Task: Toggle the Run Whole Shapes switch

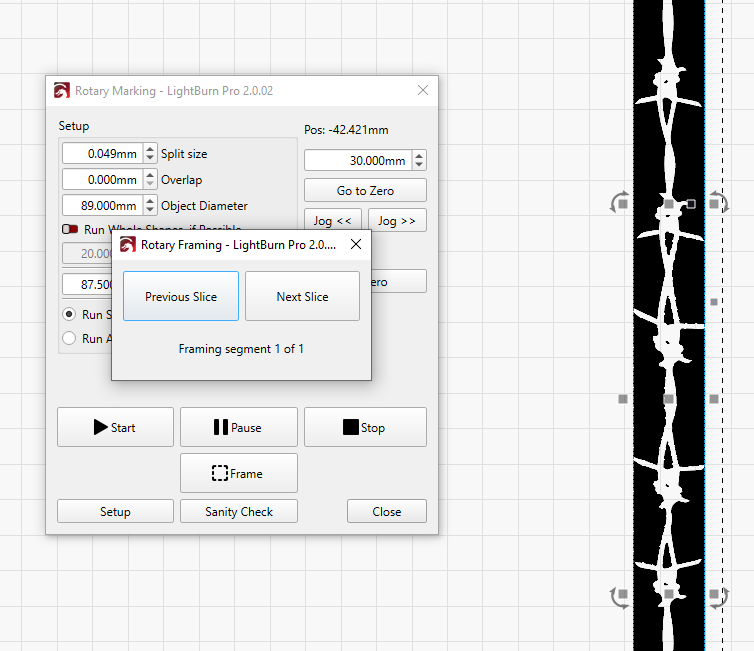Action: point(70,230)
